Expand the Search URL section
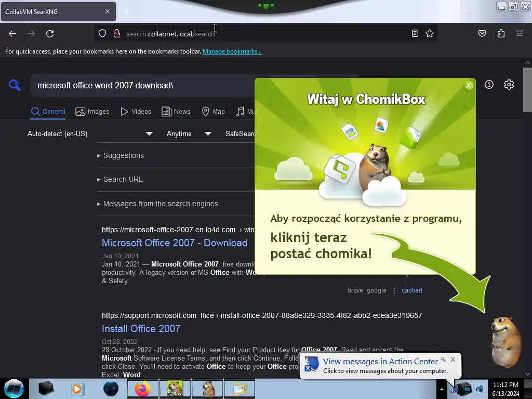 120,179
